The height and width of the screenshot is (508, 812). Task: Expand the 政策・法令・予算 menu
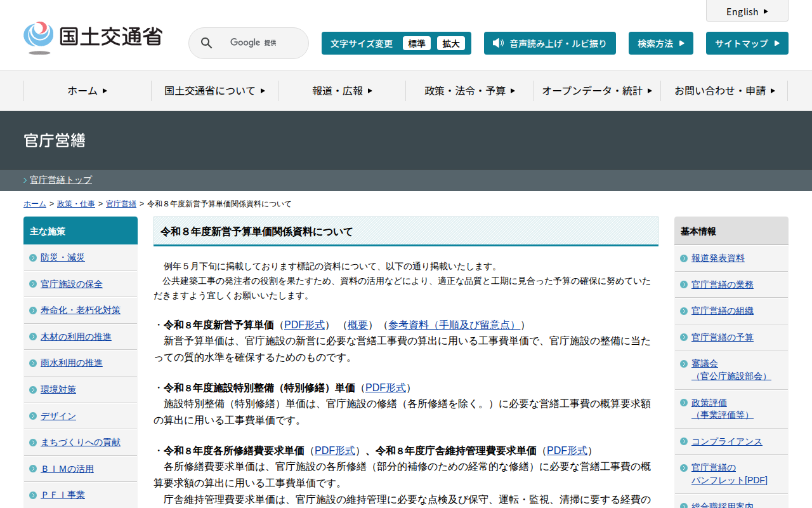pos(469,91)
